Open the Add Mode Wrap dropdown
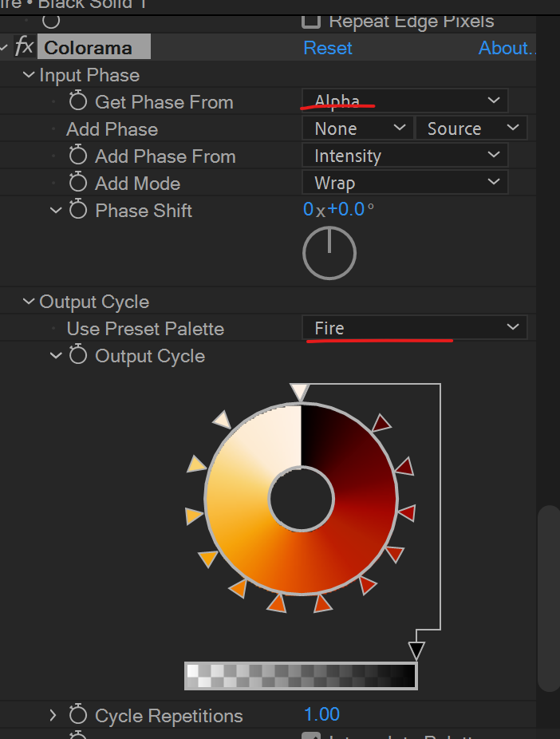 (404, 183)
